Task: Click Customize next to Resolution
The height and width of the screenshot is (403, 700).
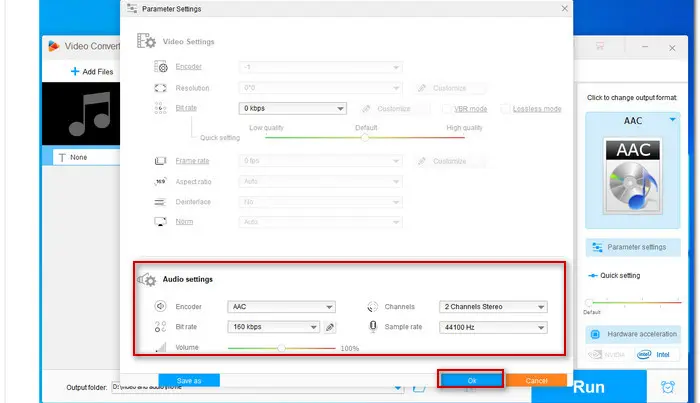Action: click(450, 88)
